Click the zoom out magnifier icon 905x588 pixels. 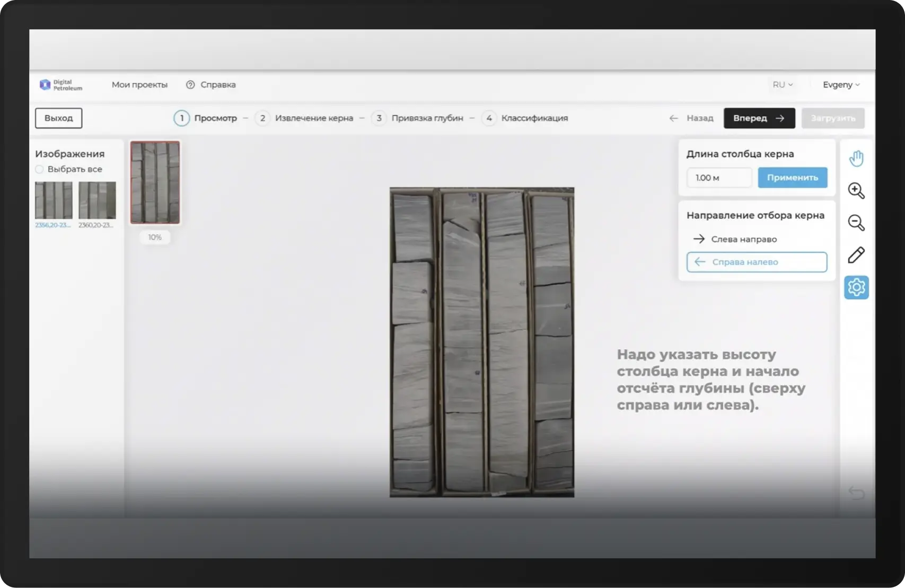[856, 223]
